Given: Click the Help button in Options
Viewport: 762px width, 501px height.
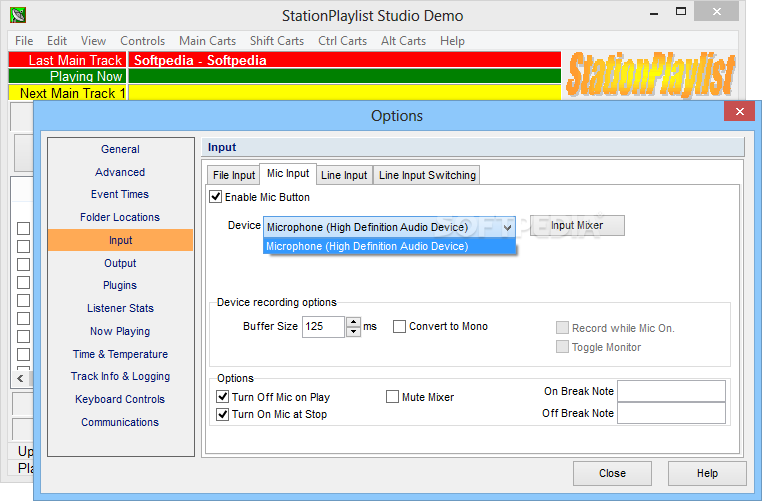Looking at the screenshot, I should (x=707, y=473).
